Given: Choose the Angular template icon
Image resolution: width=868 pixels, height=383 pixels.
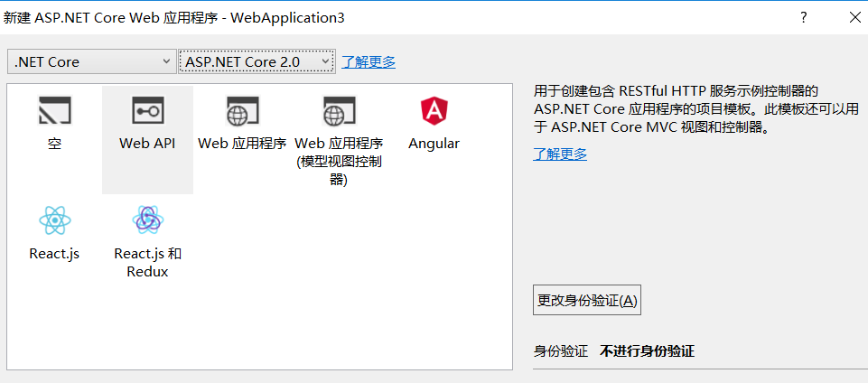Looking at the screenshot, I should [x=434, y=110].
